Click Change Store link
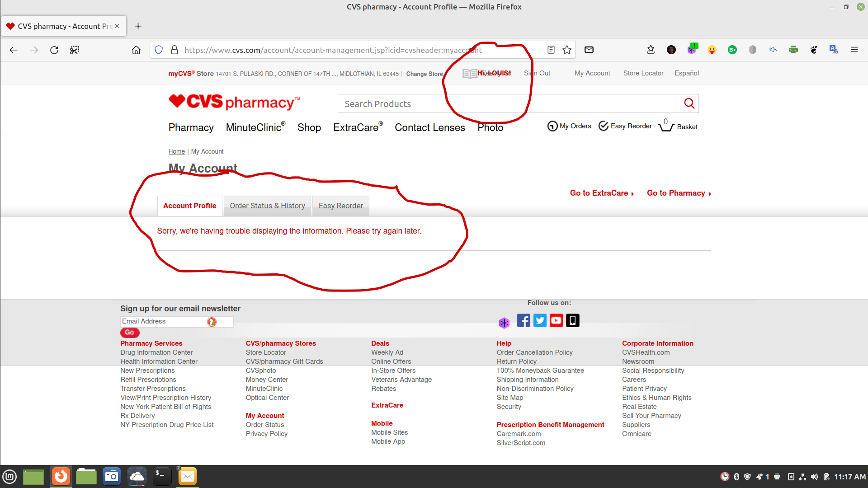The width and height of the screenshot is (868, 488). tap(425, 74)
